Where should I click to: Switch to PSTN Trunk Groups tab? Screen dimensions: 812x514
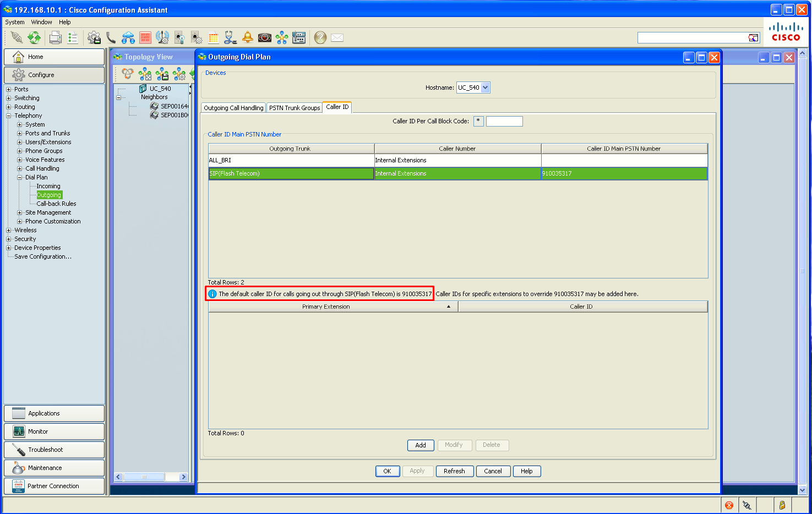coord(295,108)
